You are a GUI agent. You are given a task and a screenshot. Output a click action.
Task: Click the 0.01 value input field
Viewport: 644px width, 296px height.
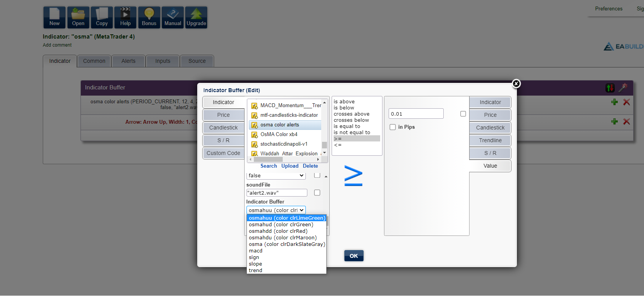click(416, 114)
